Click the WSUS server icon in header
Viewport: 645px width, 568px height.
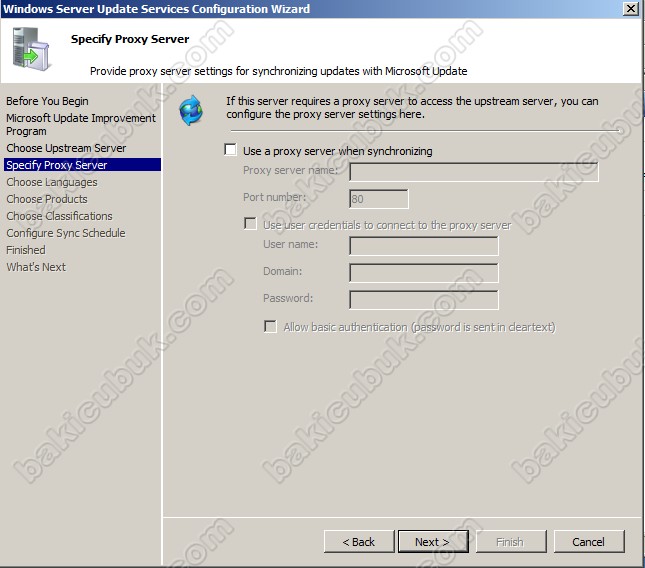(x=31, y=49)
